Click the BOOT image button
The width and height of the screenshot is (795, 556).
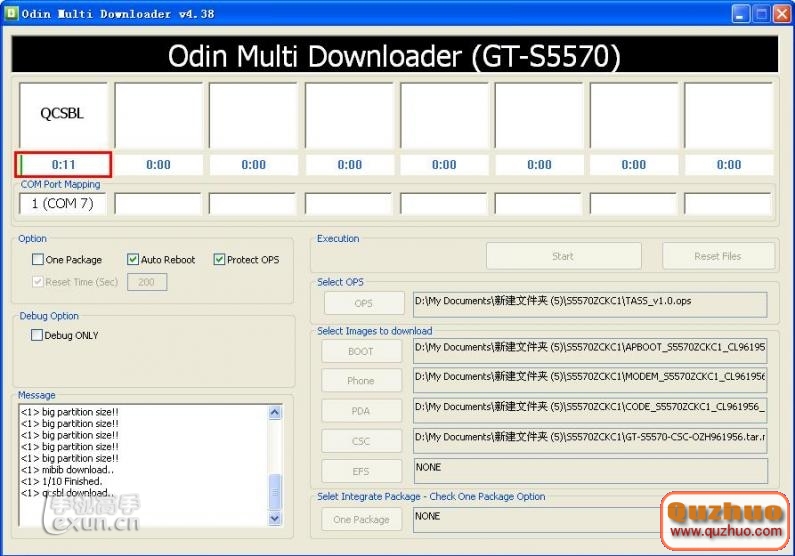(x=361, y=351)
